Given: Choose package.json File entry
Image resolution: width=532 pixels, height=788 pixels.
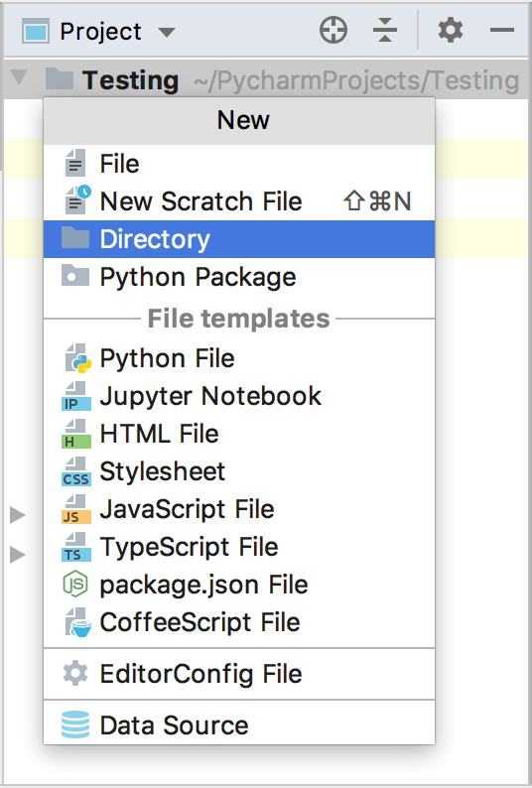Looking at the screenshot, I should coord(239,585).
